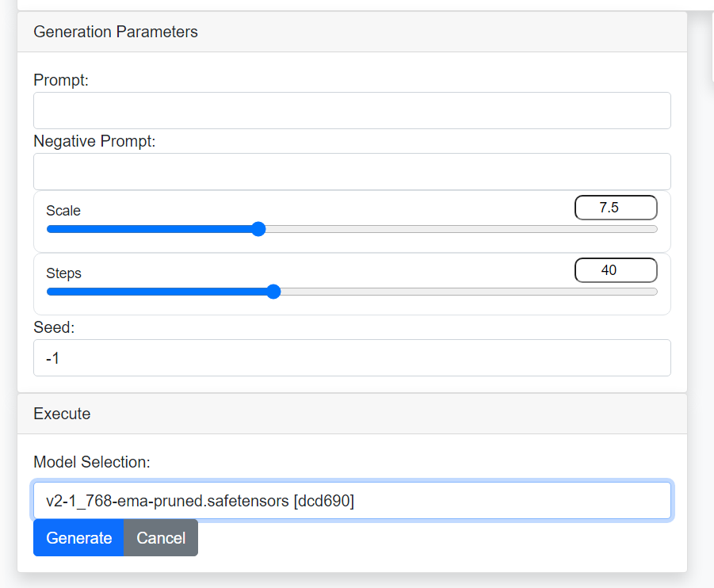This screenshot has height=588, width=714.
Task: Click the Steps value box showing 40
Action: (616, 269)
